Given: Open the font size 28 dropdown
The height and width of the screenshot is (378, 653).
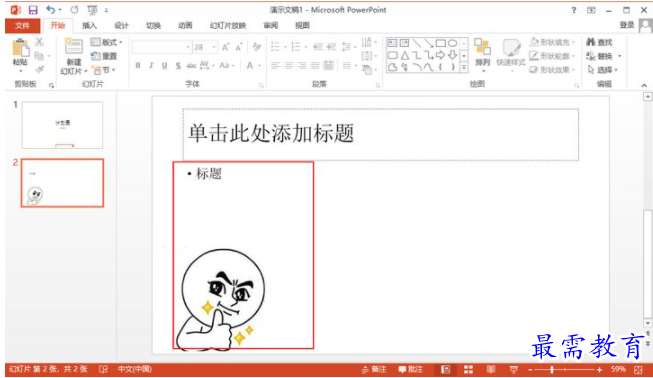Looking at the screenshot, I should pos(214,47).
